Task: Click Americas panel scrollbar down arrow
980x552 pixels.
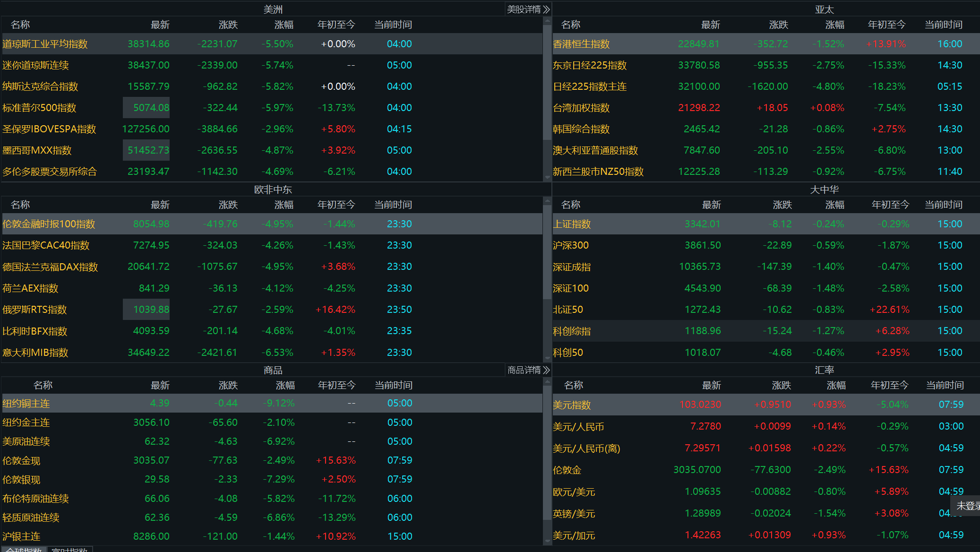Action: coord(547,178)
